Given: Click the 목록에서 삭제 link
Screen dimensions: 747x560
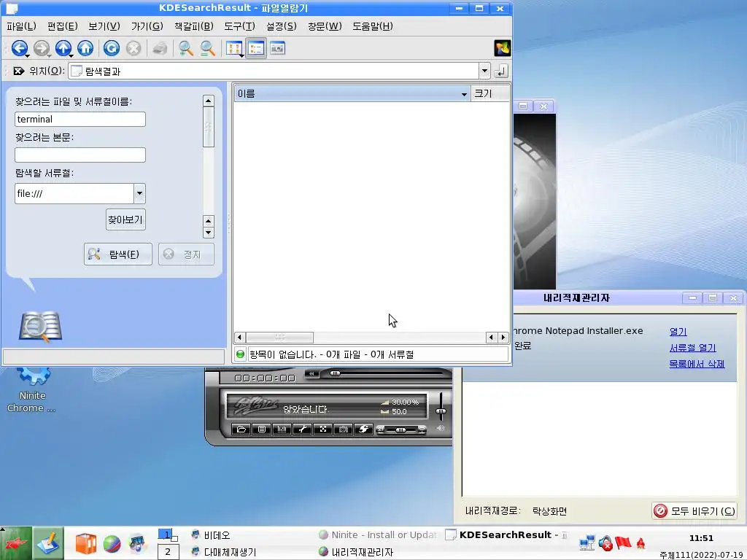Looking at the screenshot, I should (697, 364).
